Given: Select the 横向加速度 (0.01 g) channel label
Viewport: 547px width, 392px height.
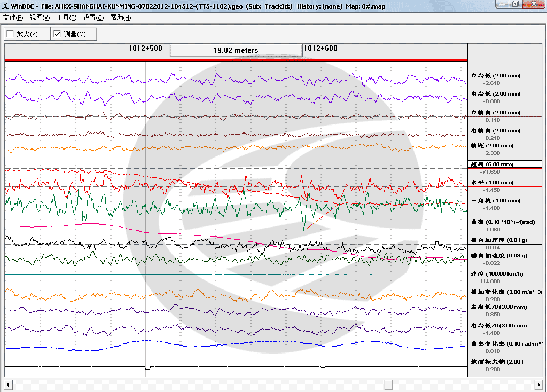Looking at the screenshot, I should click(499, 240).
